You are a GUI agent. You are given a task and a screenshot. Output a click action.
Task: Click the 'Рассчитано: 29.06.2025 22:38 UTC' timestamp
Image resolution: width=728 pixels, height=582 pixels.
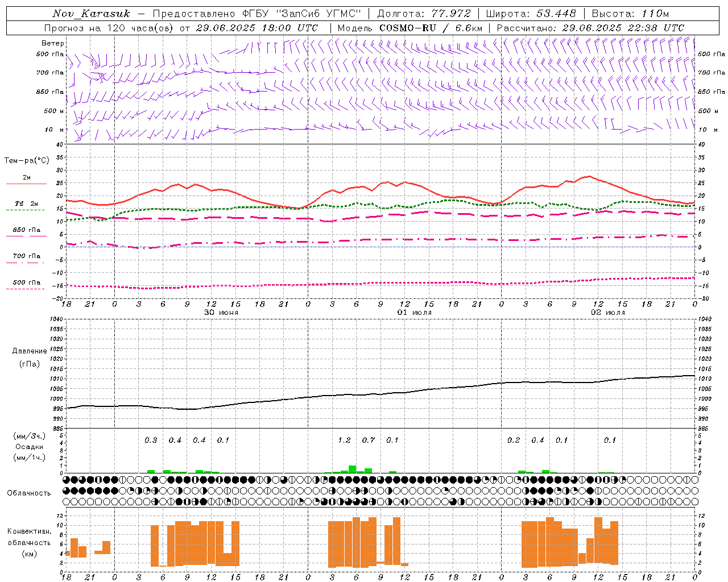[x=590, y=28]
